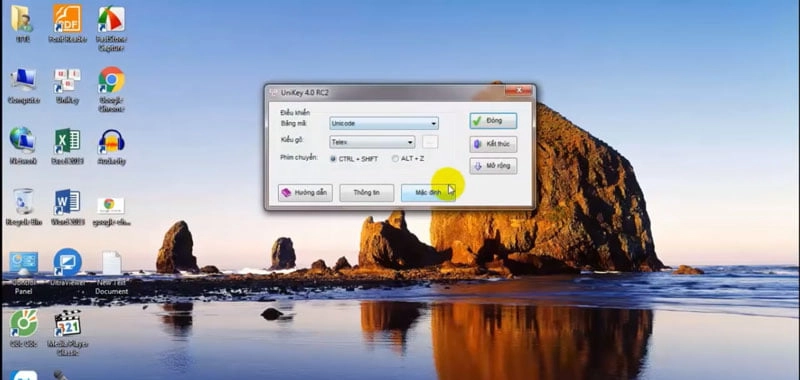The height and width of the screenshot is (380, 800).
Task: Expand the dialog with Mở rộng button
Action: point(493,166)
